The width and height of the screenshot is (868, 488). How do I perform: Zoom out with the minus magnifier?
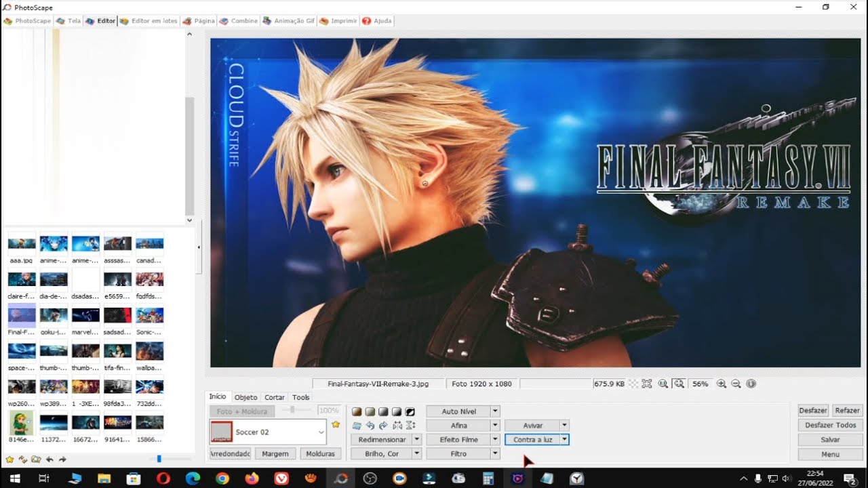pos(736,384)
